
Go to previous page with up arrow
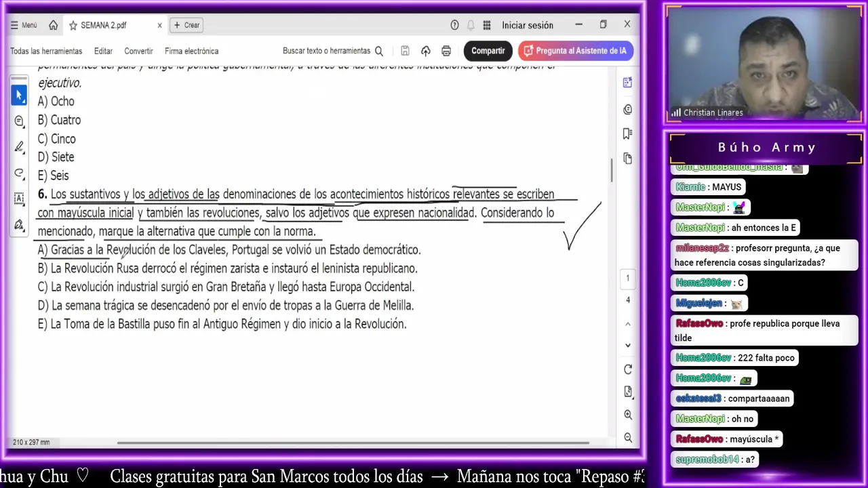click(627, 324)
